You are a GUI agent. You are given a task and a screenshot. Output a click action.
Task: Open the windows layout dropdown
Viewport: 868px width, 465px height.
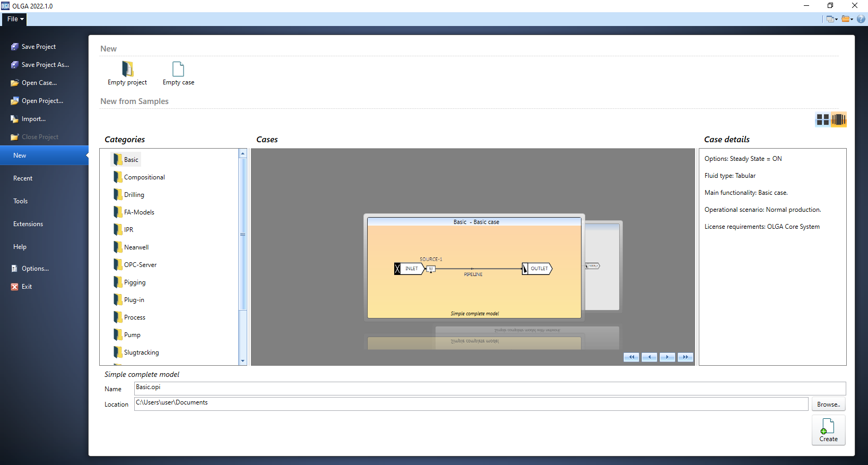832,19
